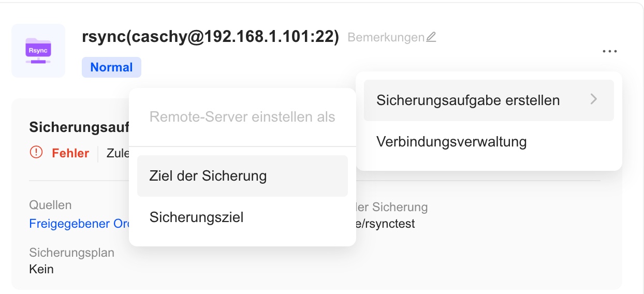Click the Sicherungsaufgabe section heading
The image size is (644, 294).
pyautogui.click(x=79, y=127)
